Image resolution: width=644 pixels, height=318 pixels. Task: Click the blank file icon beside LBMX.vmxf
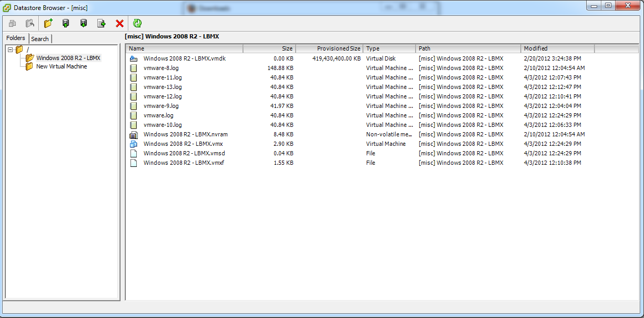click(x=134, y=163)
